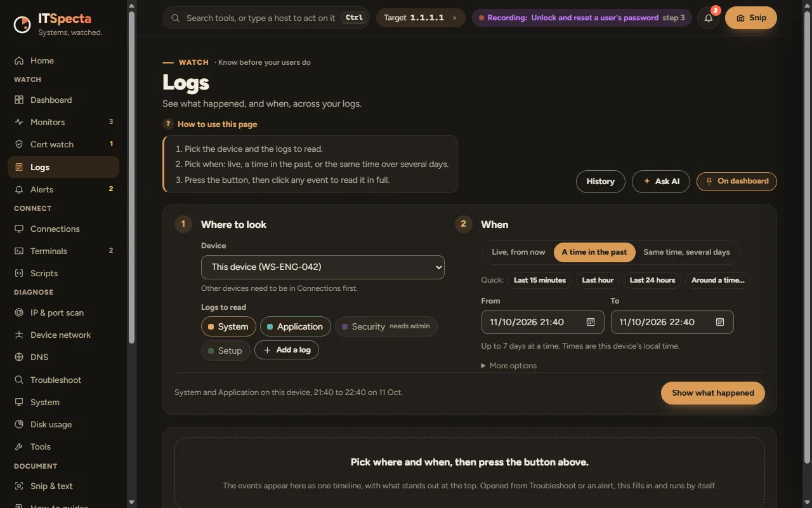Select Live, from now mode
Viewport: 812px width, 508px height.
(x=518, y=252)
